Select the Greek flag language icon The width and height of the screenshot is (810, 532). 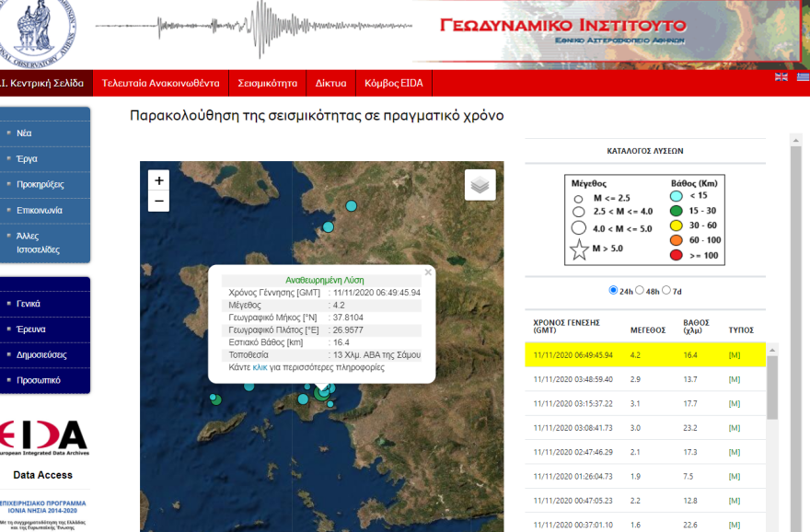point(802,77)
